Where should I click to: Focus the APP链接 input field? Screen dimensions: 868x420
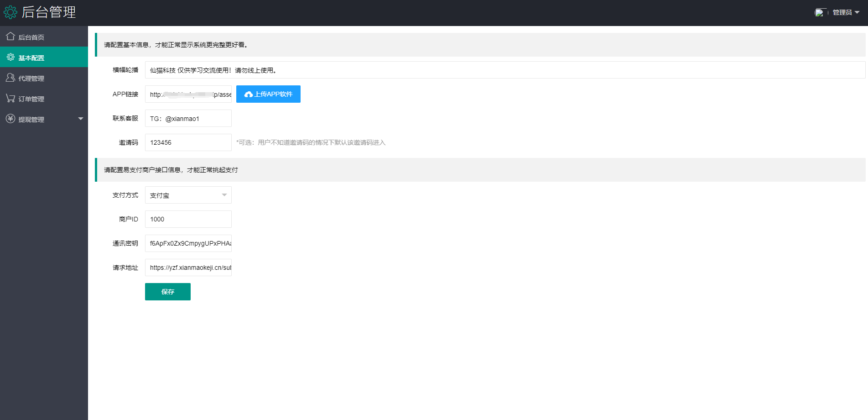coord(188,94)
